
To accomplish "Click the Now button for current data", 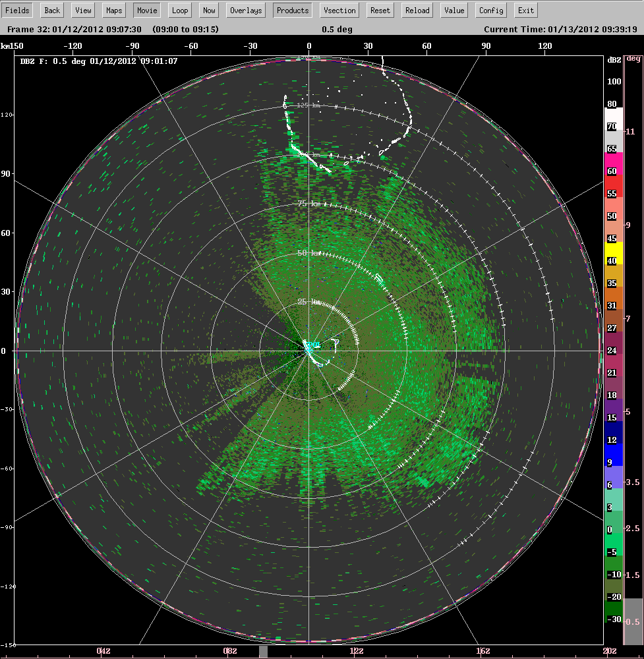I will pos(208,10).
